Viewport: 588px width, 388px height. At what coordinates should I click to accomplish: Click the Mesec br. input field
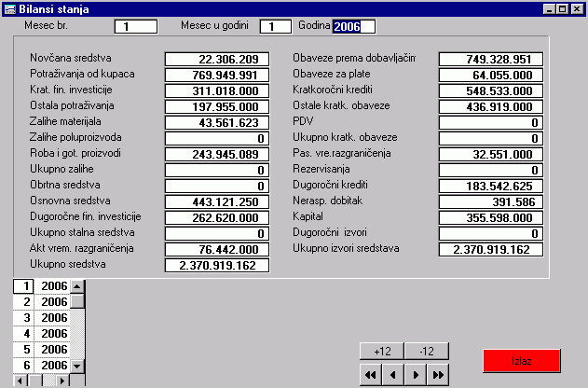136,27
